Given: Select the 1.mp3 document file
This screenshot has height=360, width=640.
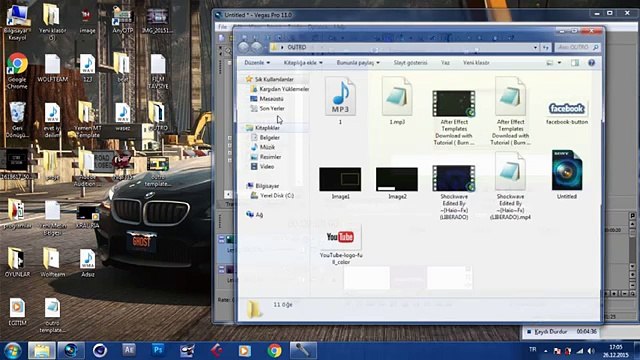Looking at the screenshot, I should click(x=397, y=100).
